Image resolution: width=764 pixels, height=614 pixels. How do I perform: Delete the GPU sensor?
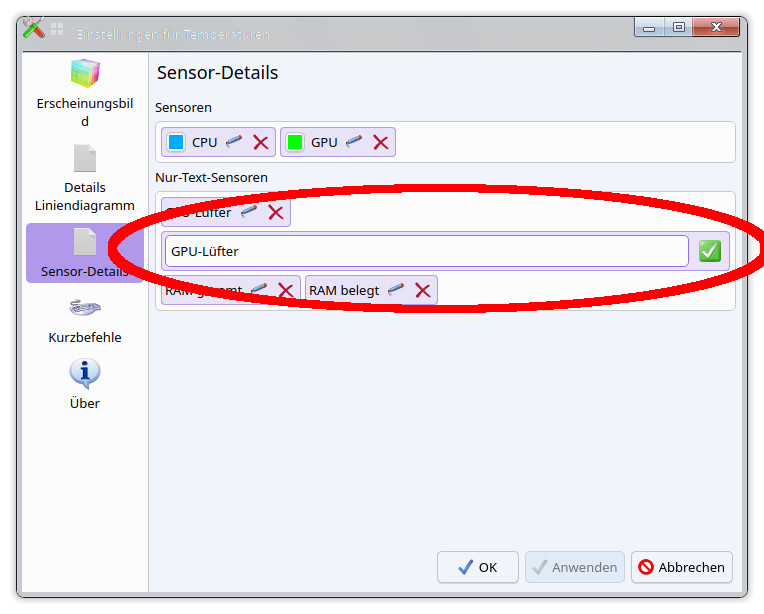(381, 142)
